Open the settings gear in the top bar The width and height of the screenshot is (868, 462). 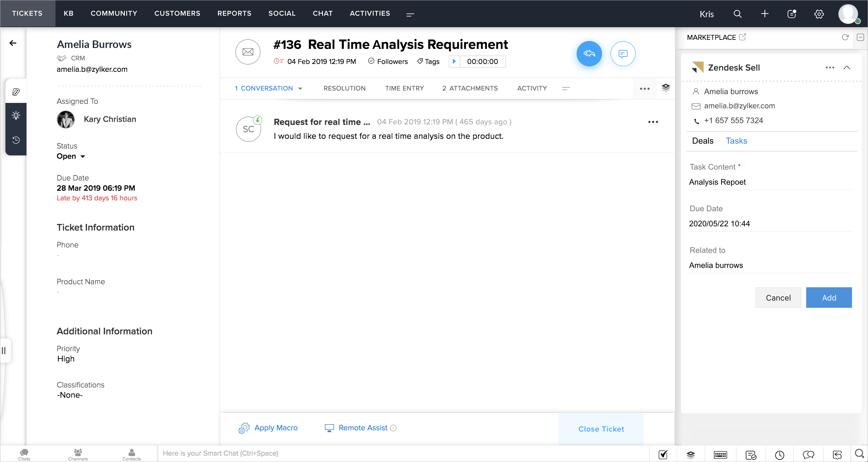pyautogui.click(x=819, y=14)
